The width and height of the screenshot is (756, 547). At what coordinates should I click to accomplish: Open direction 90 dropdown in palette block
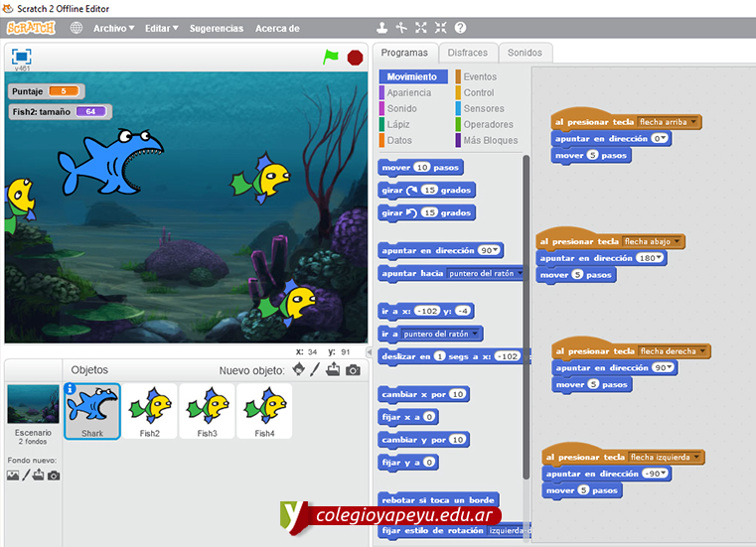tap(497, 250)
